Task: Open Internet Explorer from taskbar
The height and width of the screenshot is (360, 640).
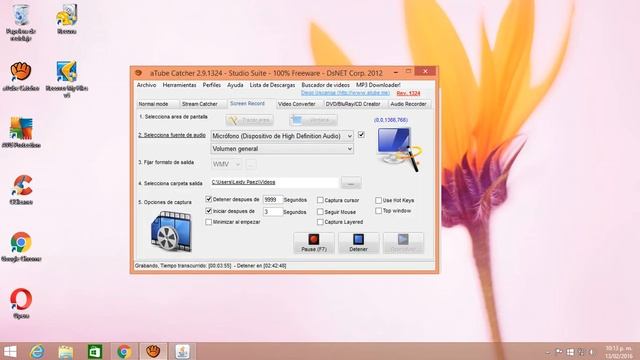Action: 37,352
